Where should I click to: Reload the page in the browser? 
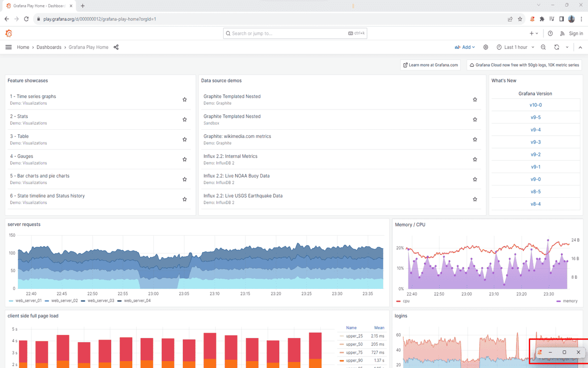point(26,19)
